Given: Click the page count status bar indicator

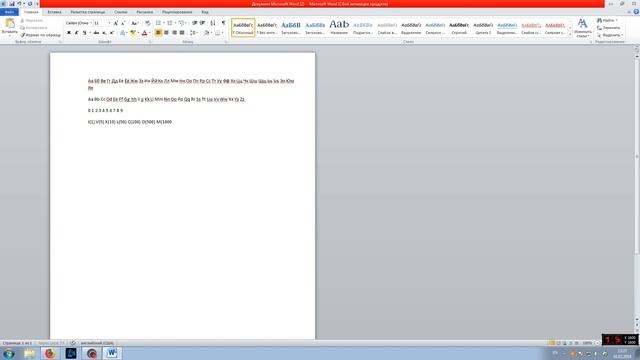Looking at the screenshot, I should (17, 343).
